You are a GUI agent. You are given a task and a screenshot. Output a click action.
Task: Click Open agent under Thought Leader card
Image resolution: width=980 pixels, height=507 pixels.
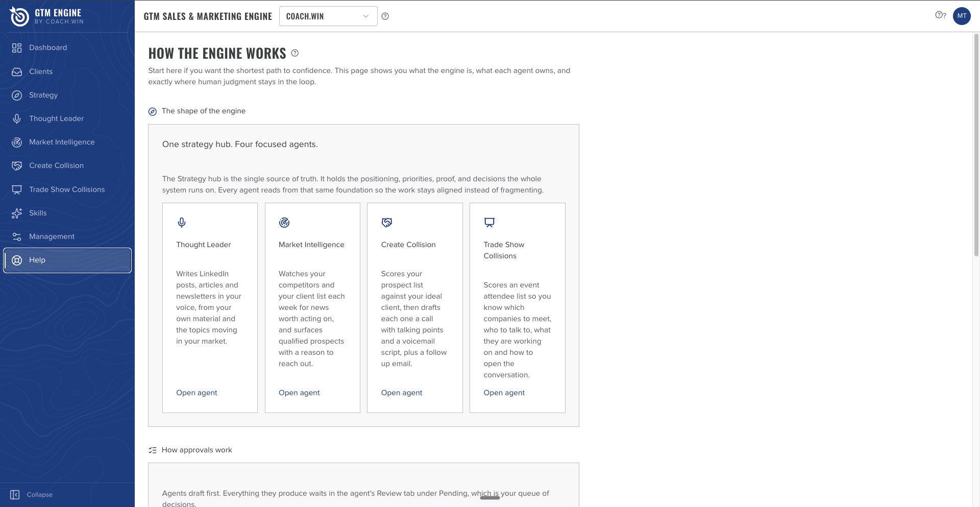(197, 393)
